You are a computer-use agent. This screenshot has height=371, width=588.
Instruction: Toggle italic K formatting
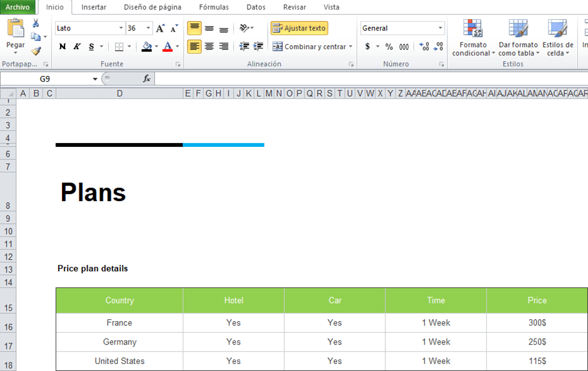click(x=77, y=47)
